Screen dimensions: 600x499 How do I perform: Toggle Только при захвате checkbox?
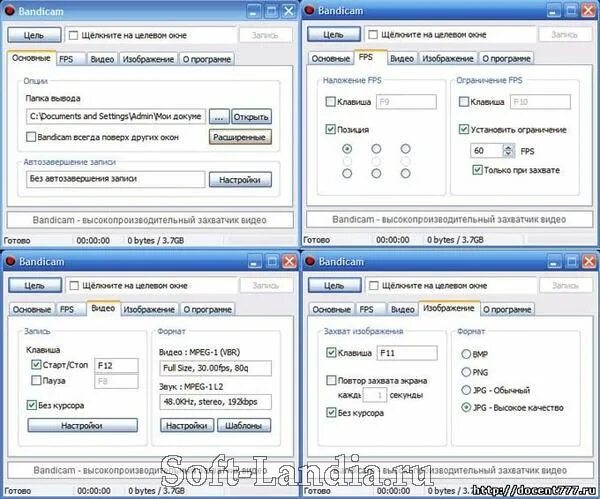[477, 170]
